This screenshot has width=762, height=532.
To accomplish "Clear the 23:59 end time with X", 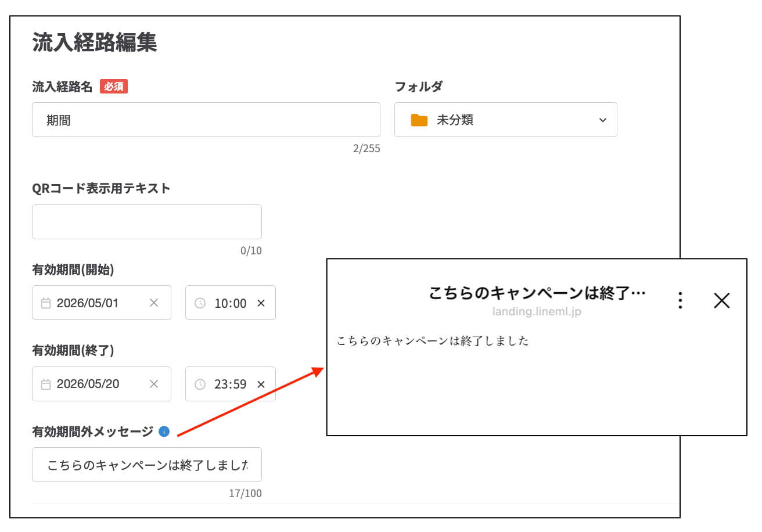I will click(x=261, y=384).
